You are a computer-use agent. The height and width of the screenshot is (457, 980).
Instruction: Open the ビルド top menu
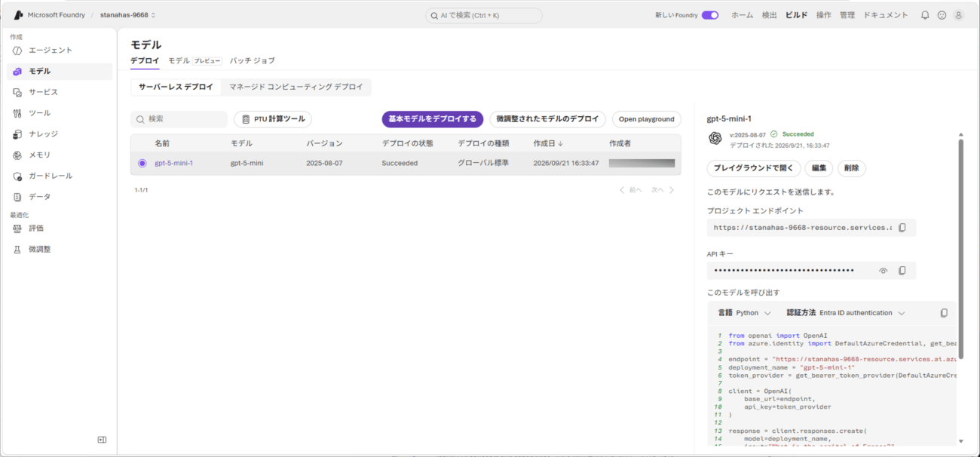[797, 15]
